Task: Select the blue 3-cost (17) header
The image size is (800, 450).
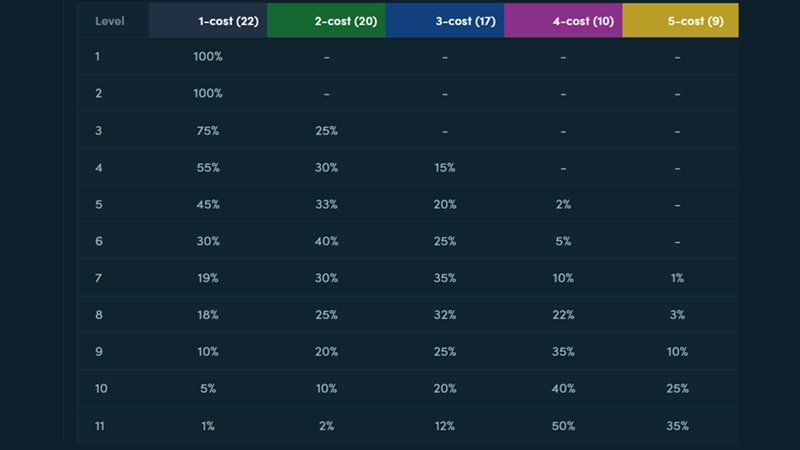Action: pyautogui.click(x=463, y=21)
